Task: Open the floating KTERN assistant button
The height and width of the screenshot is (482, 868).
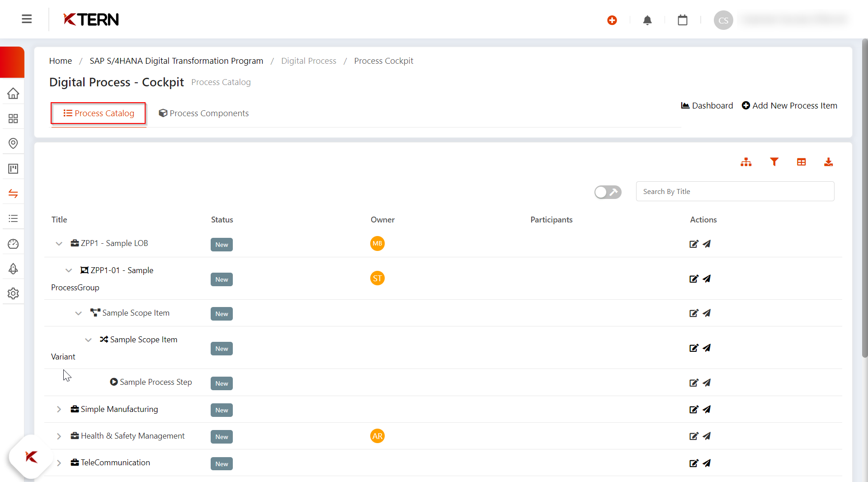Action: (31, 457)
